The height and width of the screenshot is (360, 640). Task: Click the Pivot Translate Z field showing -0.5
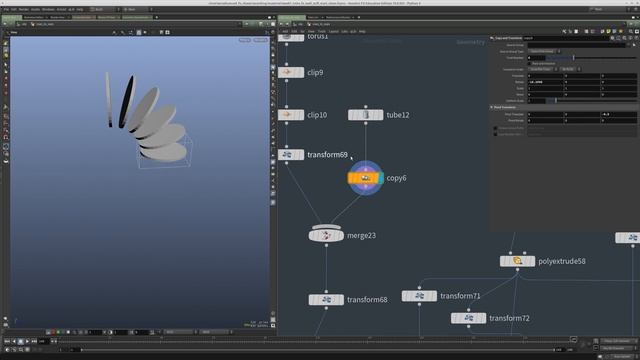point(619,114)
